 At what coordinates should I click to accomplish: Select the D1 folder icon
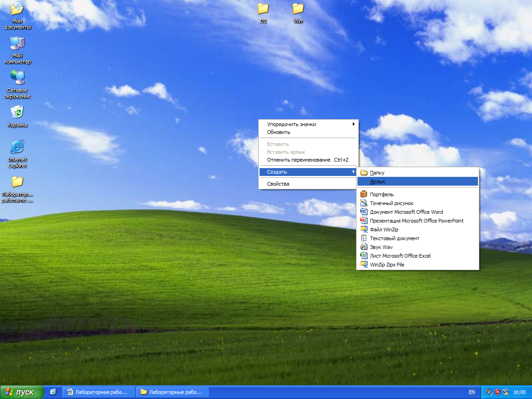(x=263, y=13)
